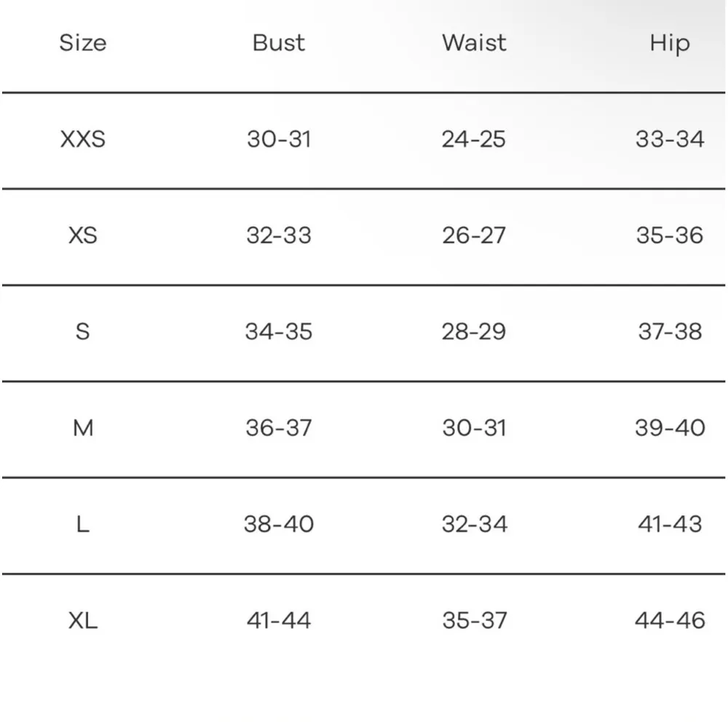Select the XL size row label
This screenshot has height=728, width=728.
point(82,620)
